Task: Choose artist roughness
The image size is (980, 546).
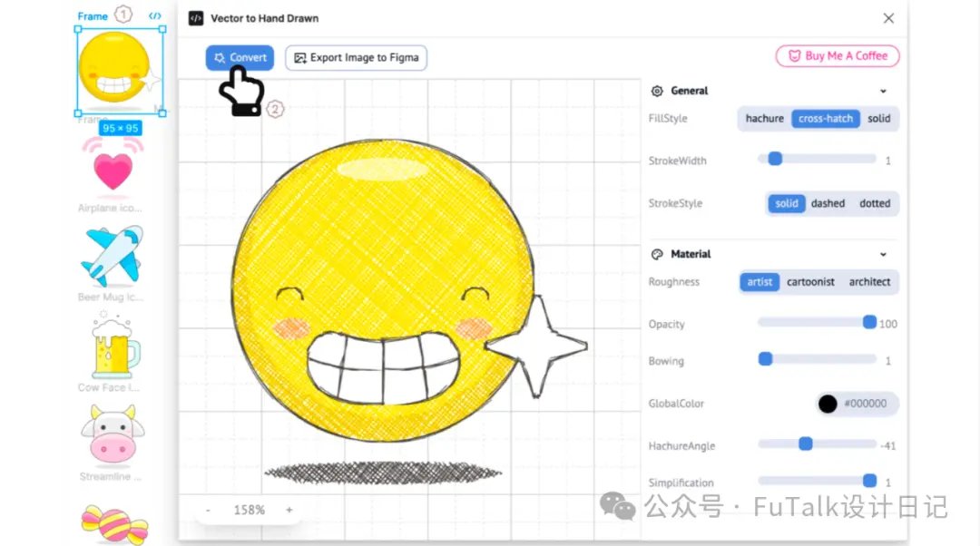Action: [759, 282]
